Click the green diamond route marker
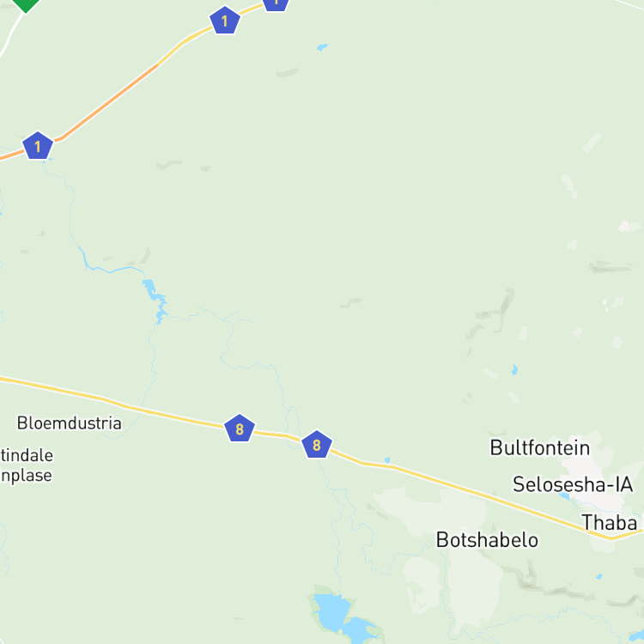 click(x=26, y=3)
